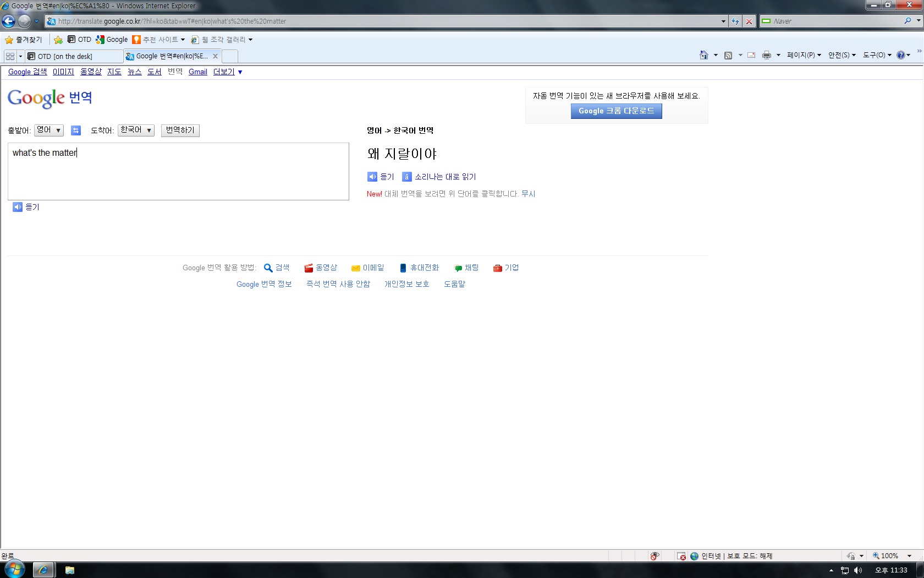
Task: Click the Google 크롬 다운로드 button
Action: (616, 111)
